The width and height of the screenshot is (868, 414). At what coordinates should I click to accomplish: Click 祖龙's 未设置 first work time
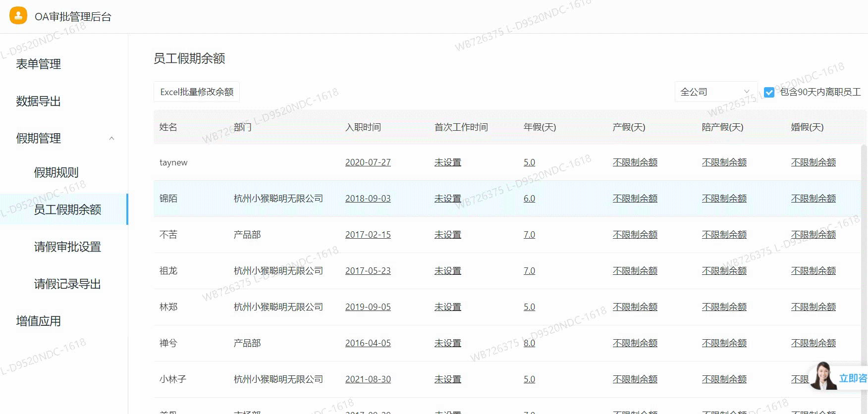(448, 271)
